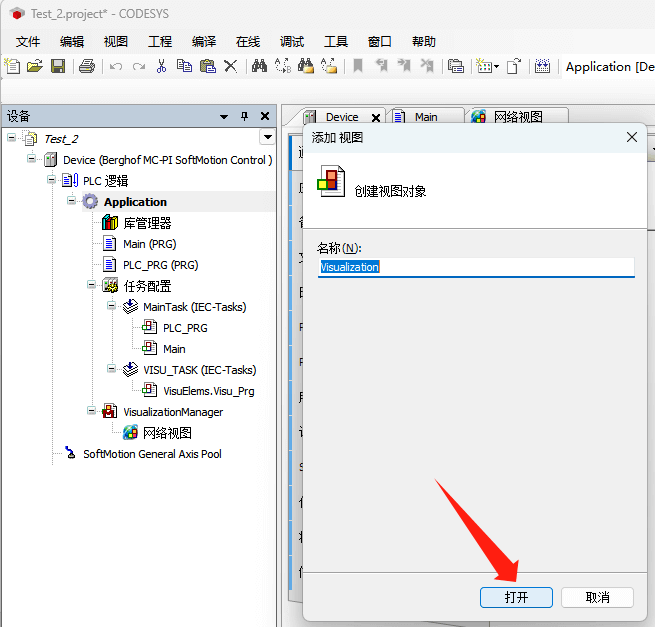Screen dimensions: 655x627
Task: Switch to the Main editor tab
Action: (x=426, y=117)
